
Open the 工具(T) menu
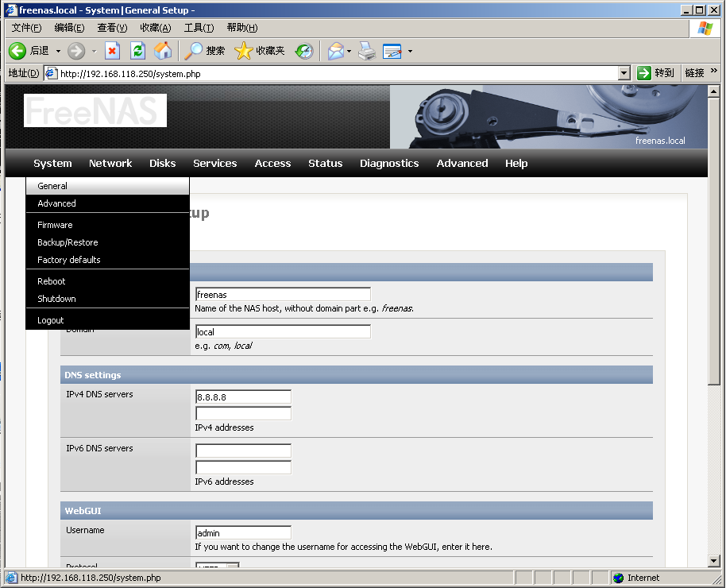[x=199, y=28]
